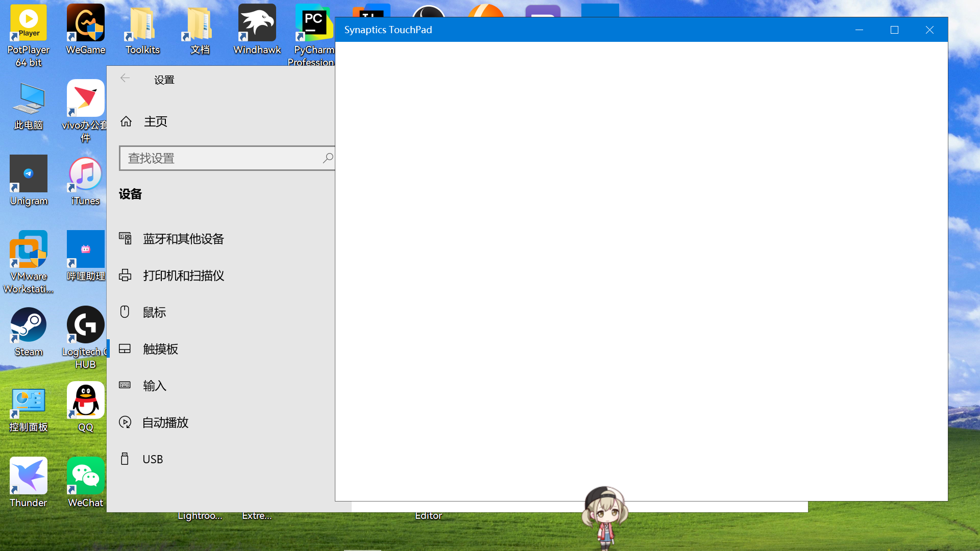This screenshot has width=980, height=551.
Task: Close the Synaptics TouchPad window
Action: [x=929, y=30]
